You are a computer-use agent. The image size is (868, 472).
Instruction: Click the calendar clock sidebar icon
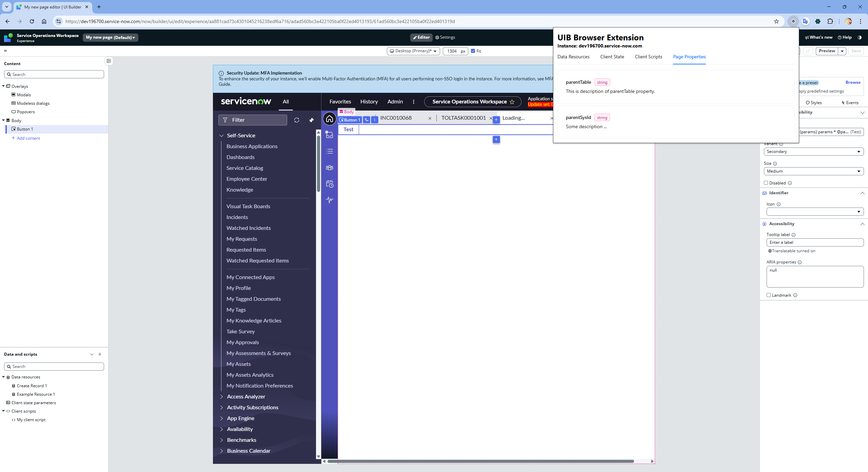(x=330, y=184)
